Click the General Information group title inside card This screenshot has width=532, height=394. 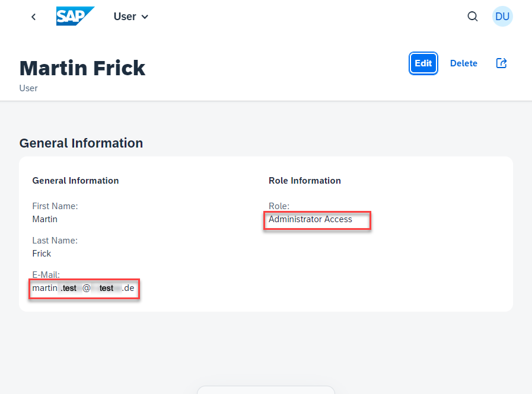(75, 181)
